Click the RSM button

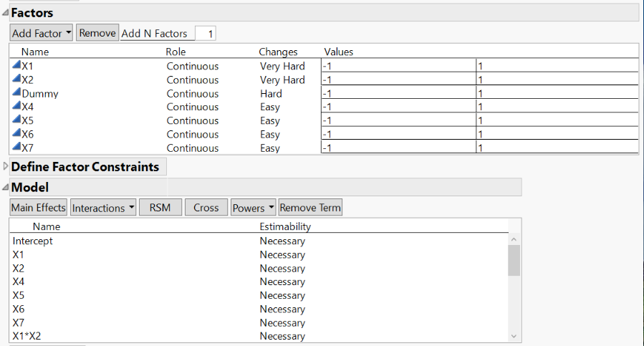pos(160,208)
